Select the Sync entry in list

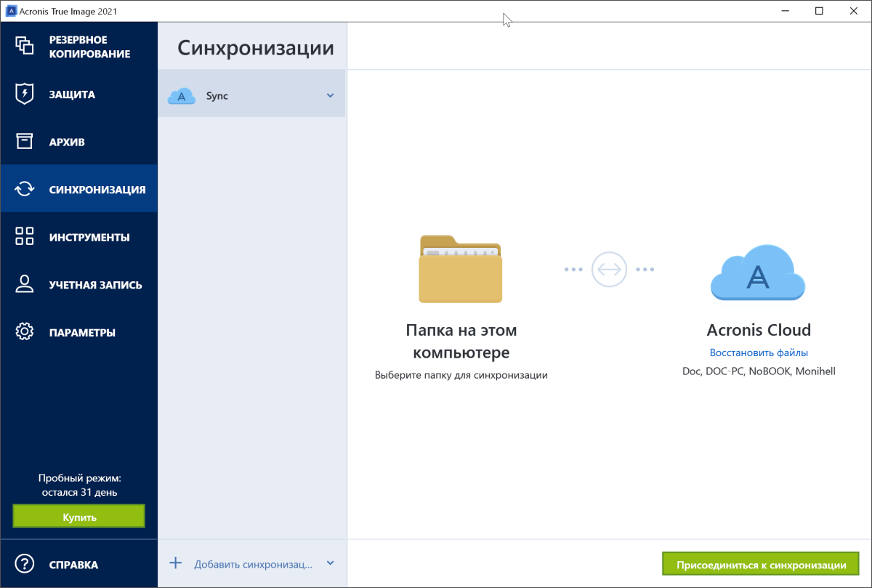click(251, 93)
